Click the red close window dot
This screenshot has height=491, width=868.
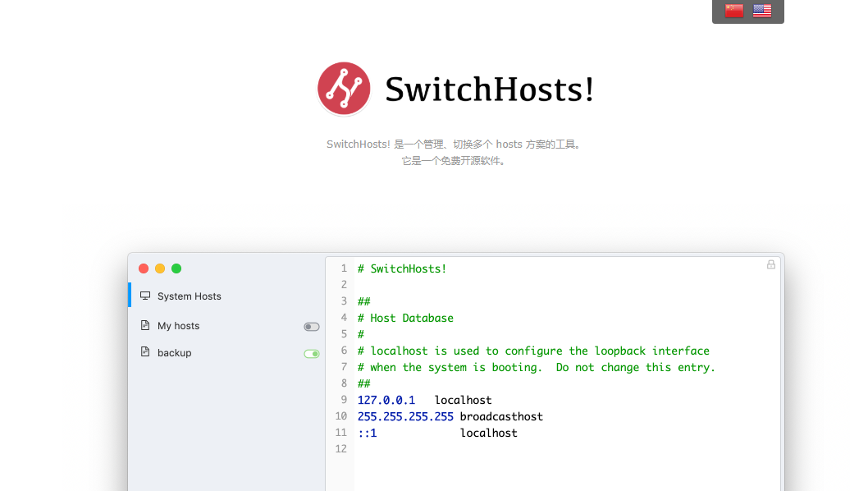[x=144, y=268]
